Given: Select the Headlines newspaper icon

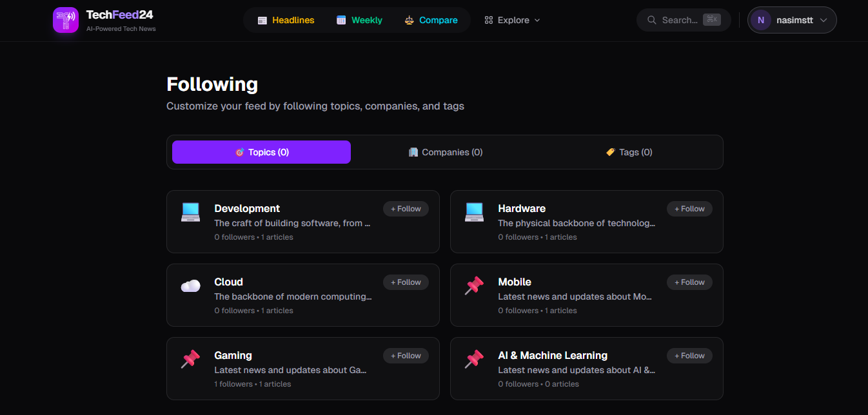Looking at the screenshot, I should 262,20.
